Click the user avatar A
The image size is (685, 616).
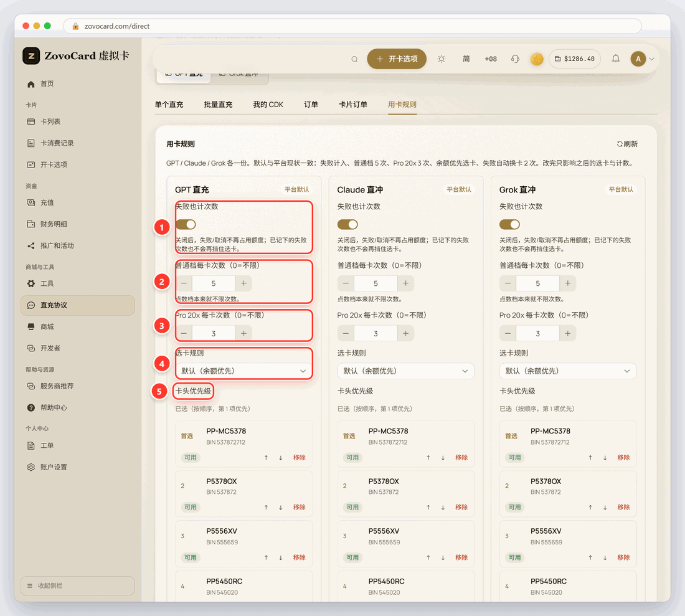(638, 59)
